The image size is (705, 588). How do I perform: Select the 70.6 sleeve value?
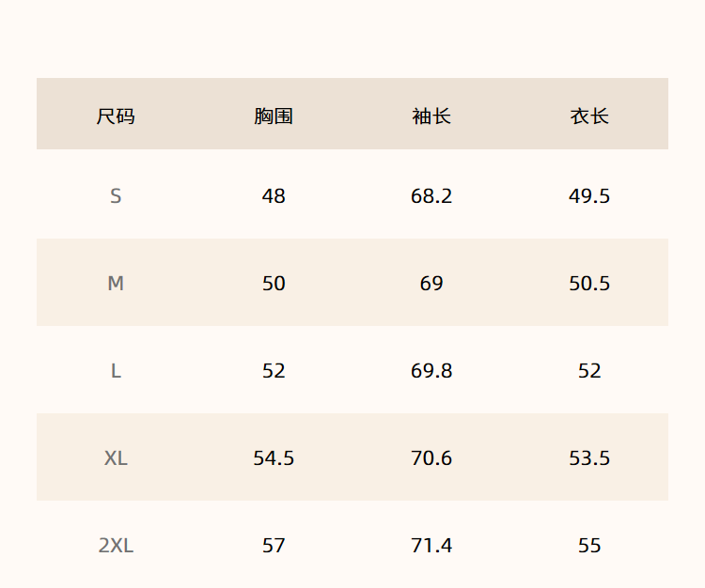431,458
